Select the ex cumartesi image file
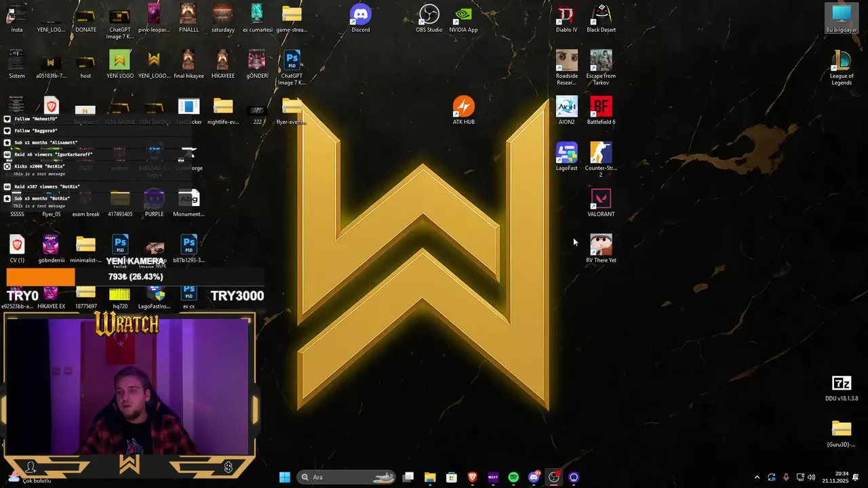 coord(257,18)
